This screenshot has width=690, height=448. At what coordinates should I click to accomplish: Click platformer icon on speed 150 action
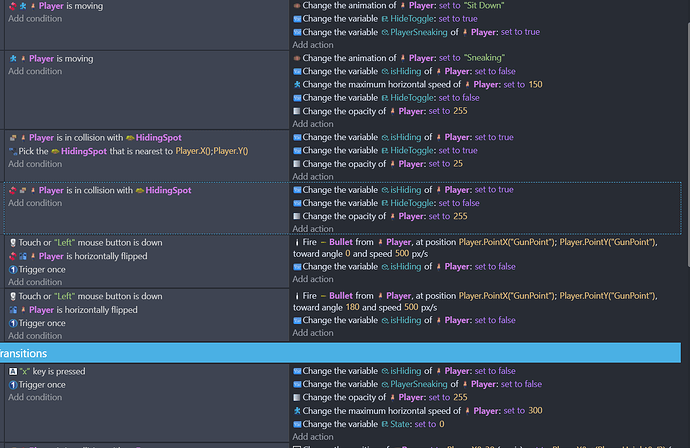pyautogui.click(x=296, y=85)
